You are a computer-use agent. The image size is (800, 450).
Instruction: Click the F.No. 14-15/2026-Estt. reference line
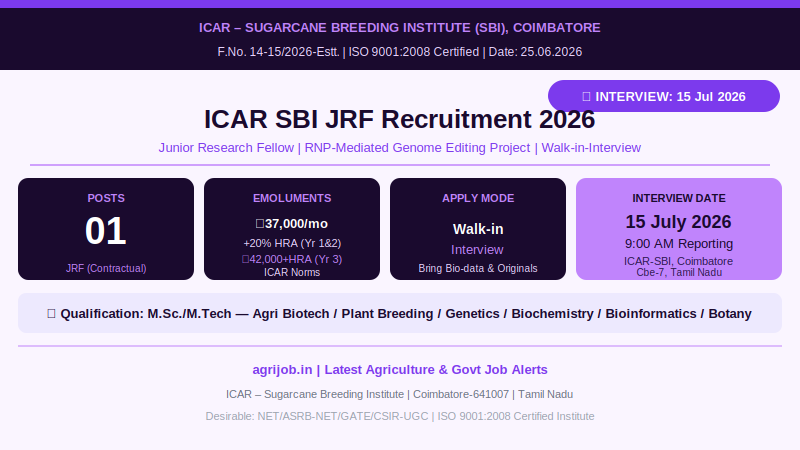point(399,52)
